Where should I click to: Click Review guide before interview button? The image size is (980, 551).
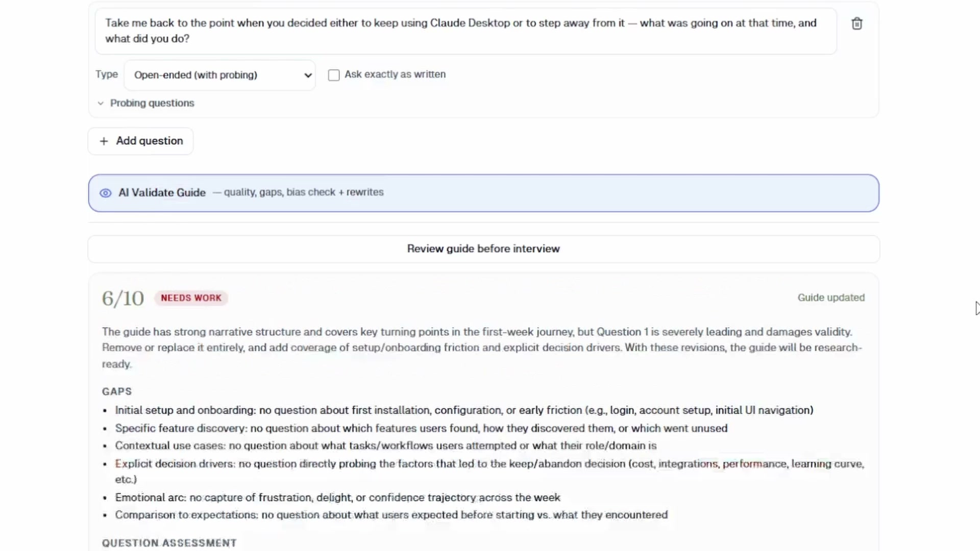pyautogui.click(x=483, y=249)
